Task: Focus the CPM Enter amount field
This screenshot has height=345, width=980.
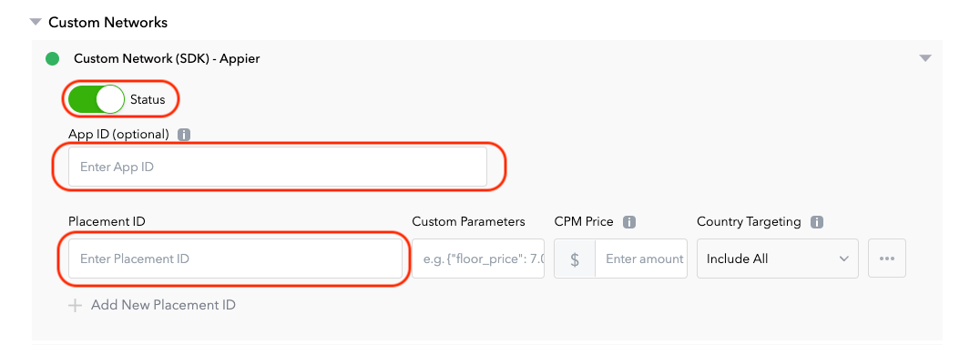Action: tap(641, 259)
